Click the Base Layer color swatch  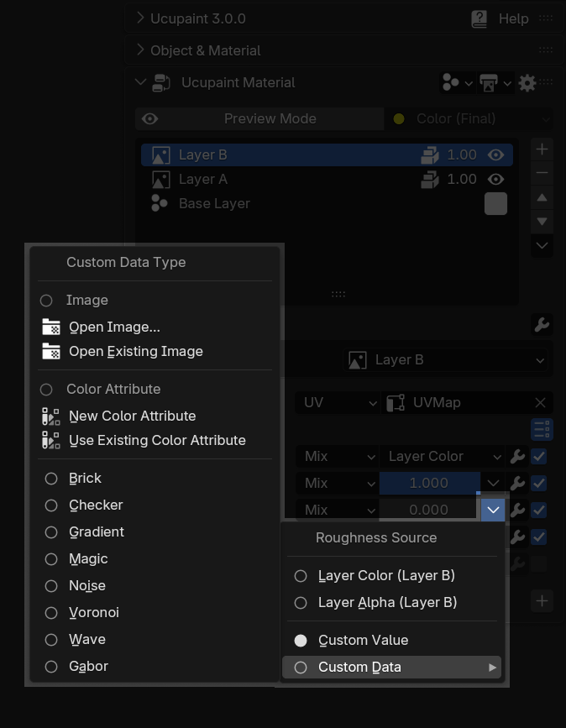click(x=496, y=204)
